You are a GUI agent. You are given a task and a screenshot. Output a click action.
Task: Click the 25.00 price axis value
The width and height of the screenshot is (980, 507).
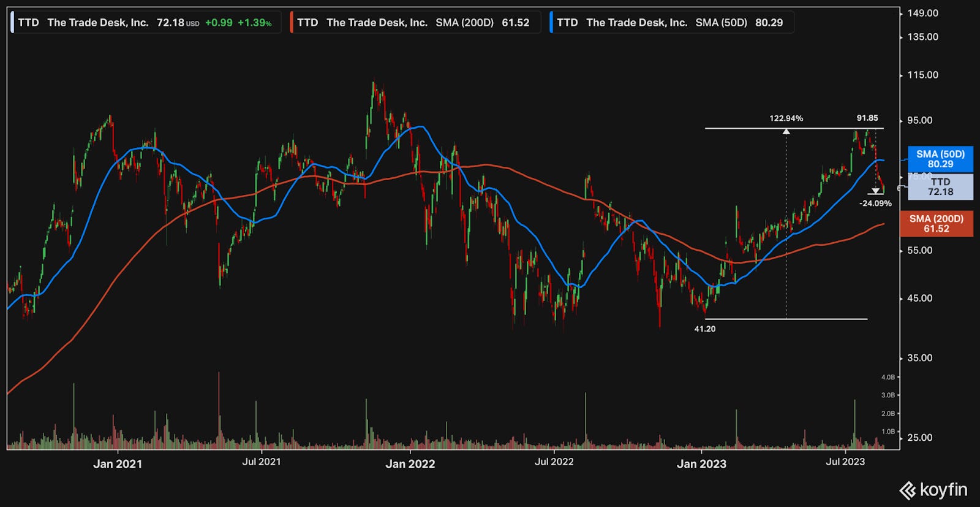pos(920,438)
